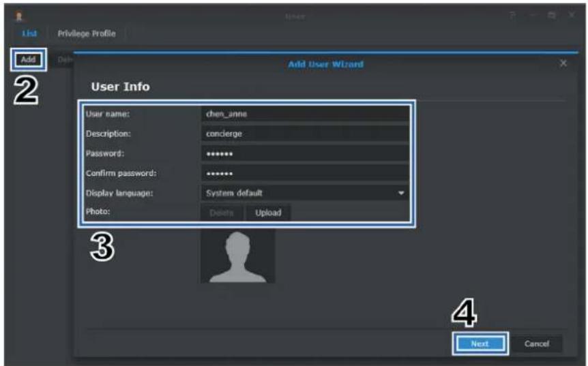Click Next to continue the wizard
This screenshot has height=366, width=588.
(480, 344)
